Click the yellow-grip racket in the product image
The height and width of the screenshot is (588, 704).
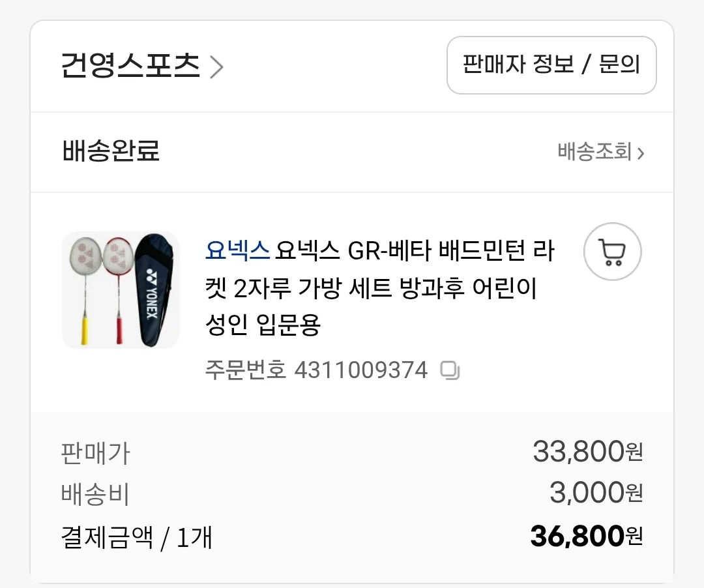(x=85, y=287)
